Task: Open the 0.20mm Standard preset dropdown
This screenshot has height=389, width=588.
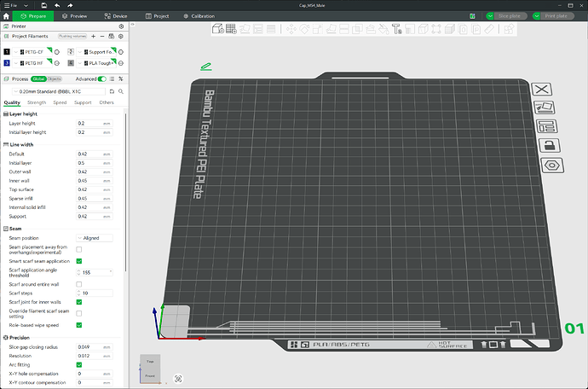Action: click(x=59, y=91)
